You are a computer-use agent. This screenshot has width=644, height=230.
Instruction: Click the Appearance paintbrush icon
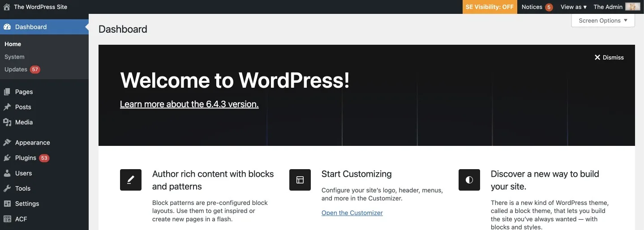coord(7,143)
